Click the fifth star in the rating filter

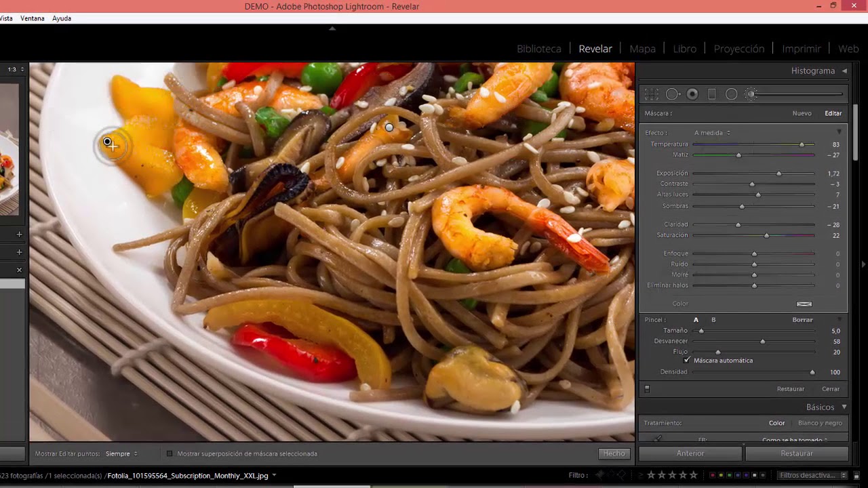click(693, 475)
